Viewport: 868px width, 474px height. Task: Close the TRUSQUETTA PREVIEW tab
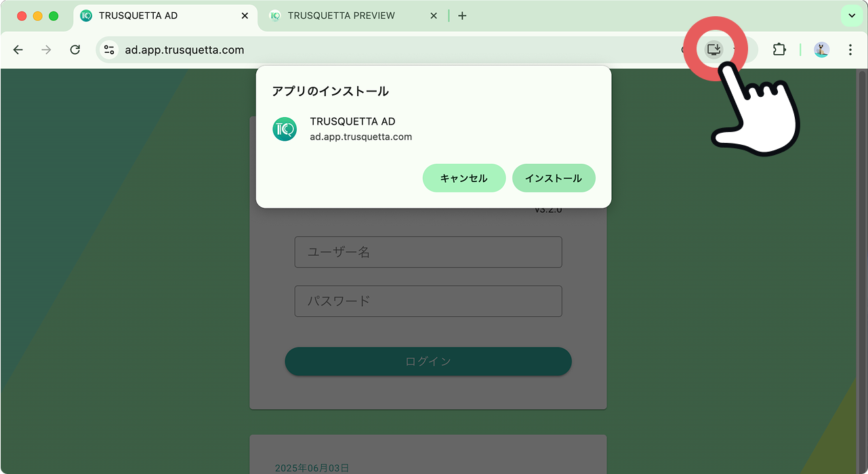point(434,16)
